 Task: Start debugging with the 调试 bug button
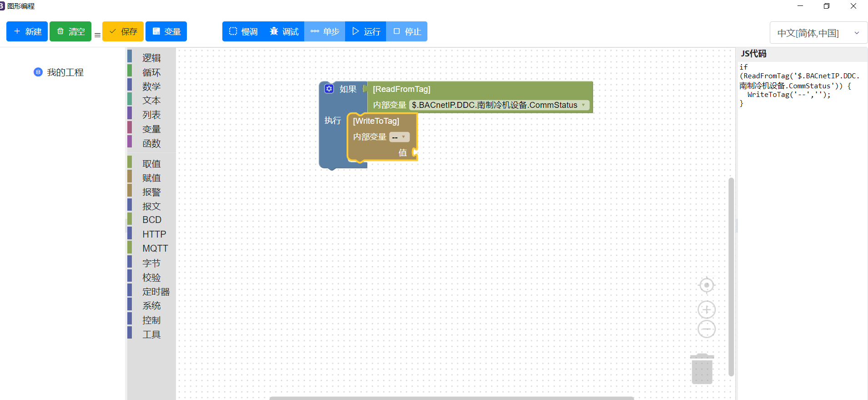point(284,31)
